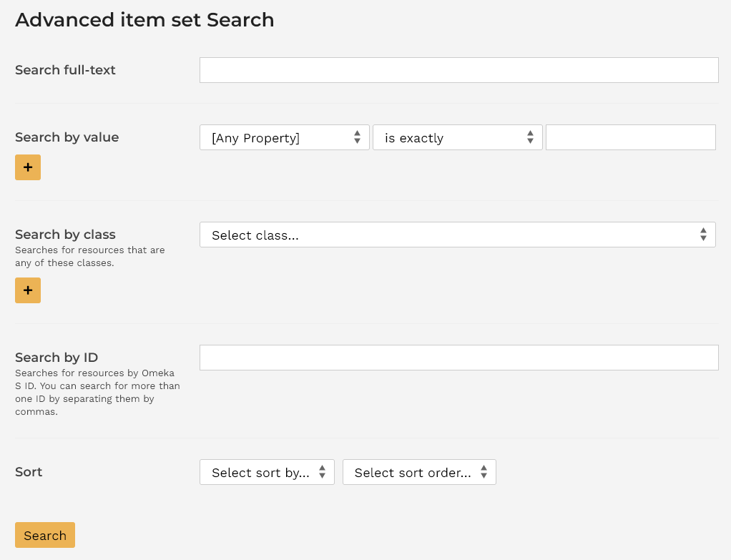
Task: Open the Select sort order... dropdown
Action: click(x=419, y=472)
